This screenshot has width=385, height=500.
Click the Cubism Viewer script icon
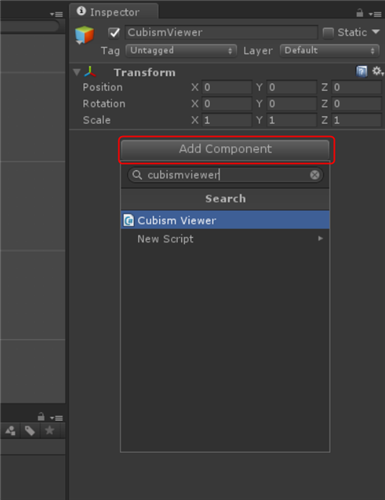129,220
